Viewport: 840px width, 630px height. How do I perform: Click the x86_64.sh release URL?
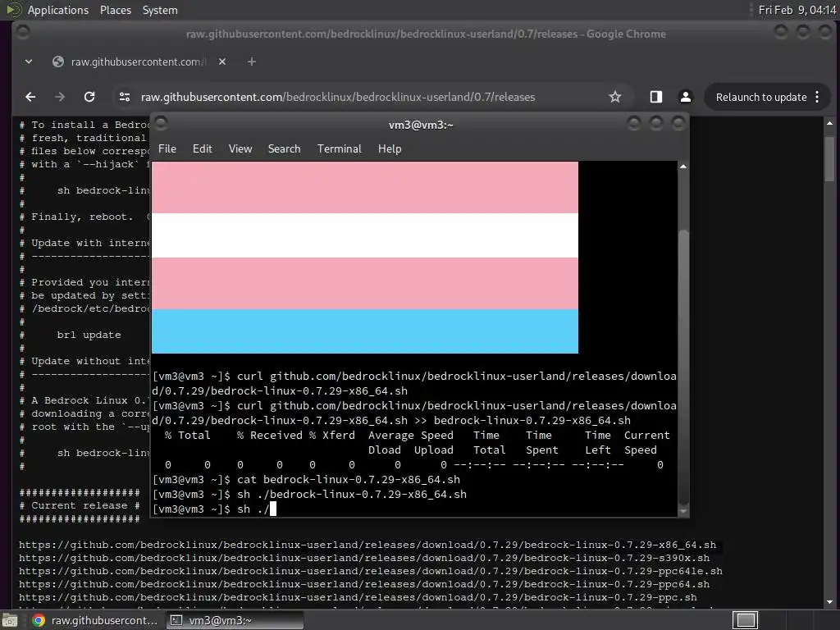pyautogui.click(x=367, y=545)
